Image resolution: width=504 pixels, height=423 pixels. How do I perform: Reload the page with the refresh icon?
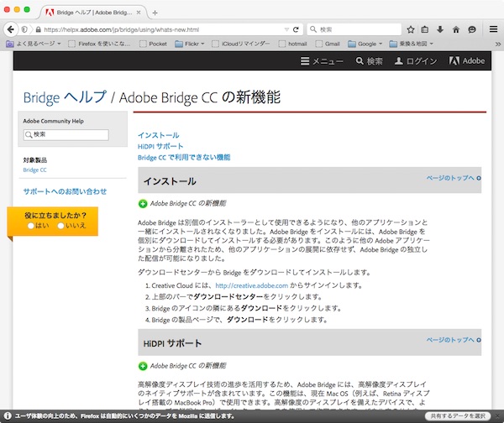[x=296, y=29]
